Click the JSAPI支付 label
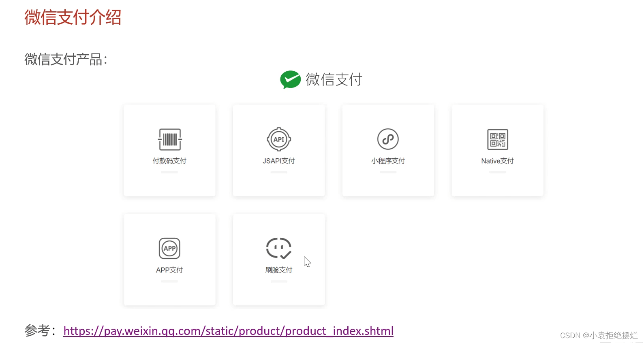 point(279,161)
